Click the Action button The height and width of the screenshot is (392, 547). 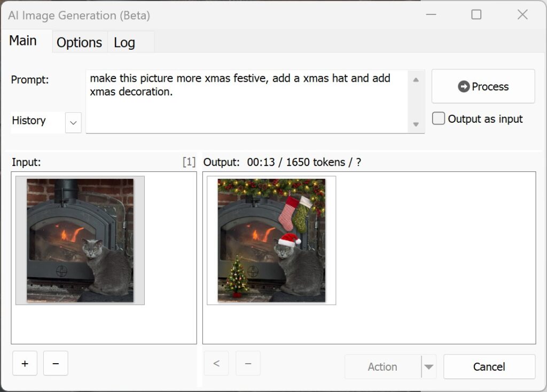(x=382, y=367)
